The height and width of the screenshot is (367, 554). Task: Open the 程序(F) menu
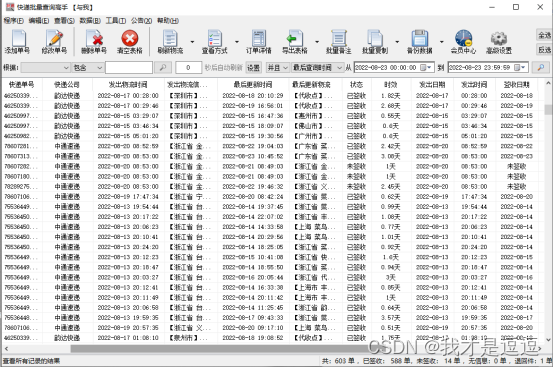14,21
